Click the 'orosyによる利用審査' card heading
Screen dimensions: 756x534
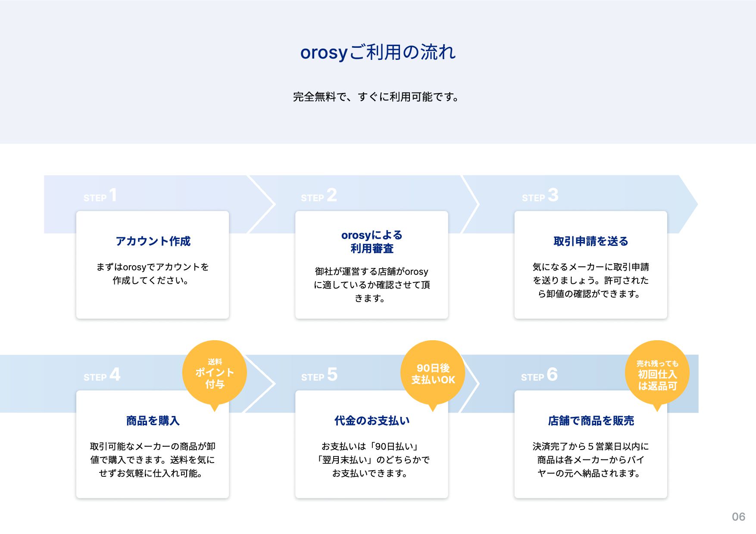(372, 242)
